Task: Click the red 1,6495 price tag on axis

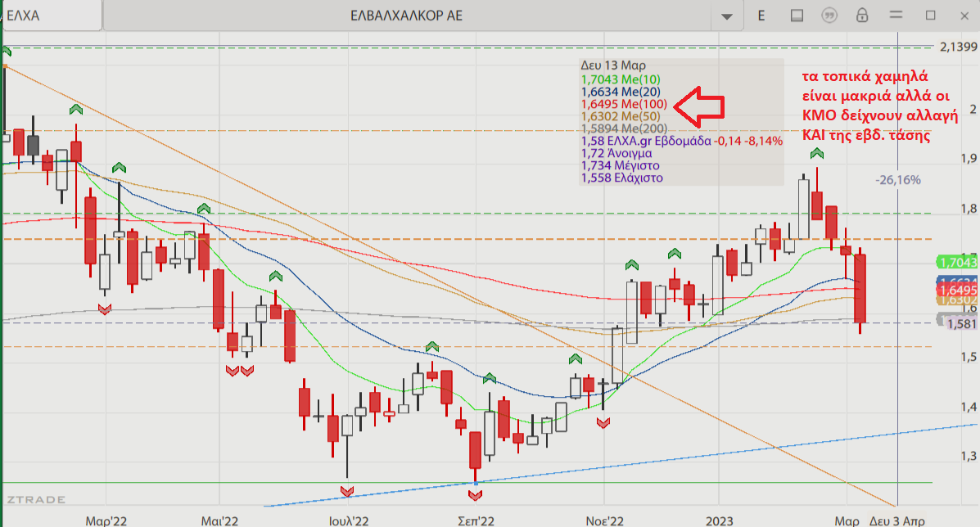Action: [956, 291]
